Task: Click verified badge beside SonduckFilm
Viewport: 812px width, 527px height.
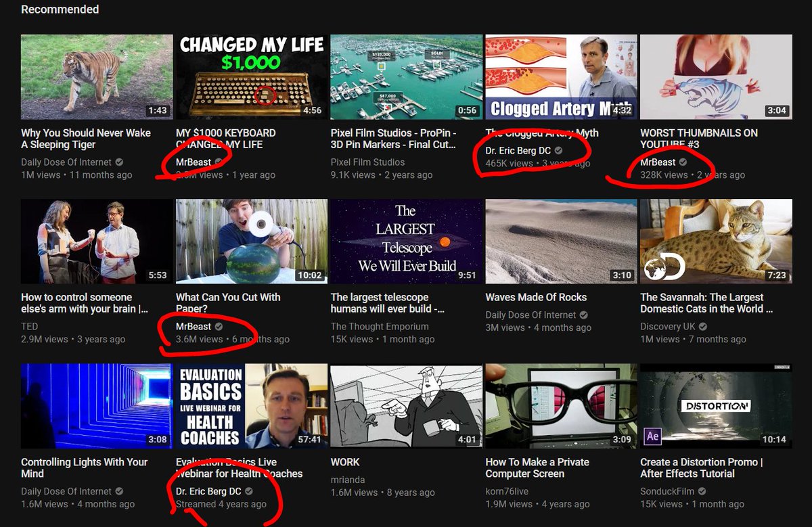Action: (x=702, y=491)
